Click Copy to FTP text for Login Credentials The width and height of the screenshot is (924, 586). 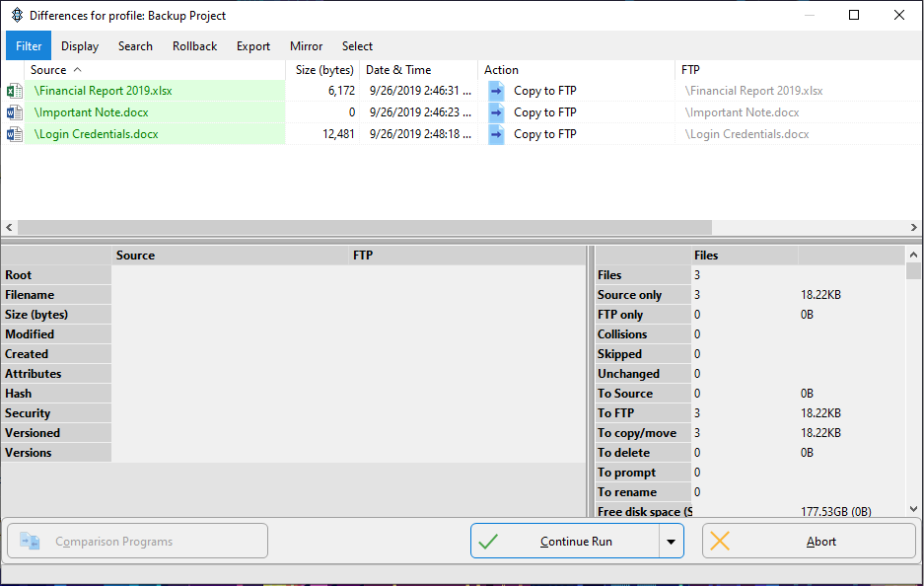coord(545,134)
